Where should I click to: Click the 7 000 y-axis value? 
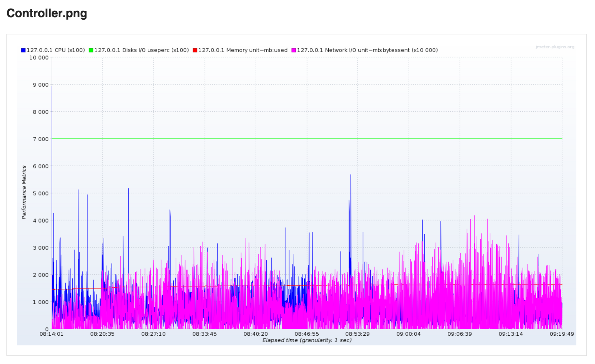(41, 139)
